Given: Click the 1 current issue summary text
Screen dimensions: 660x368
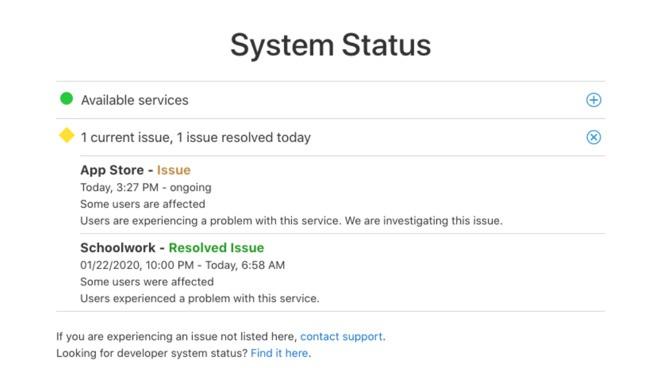Looking at the screenshot, I should (196, 137).
